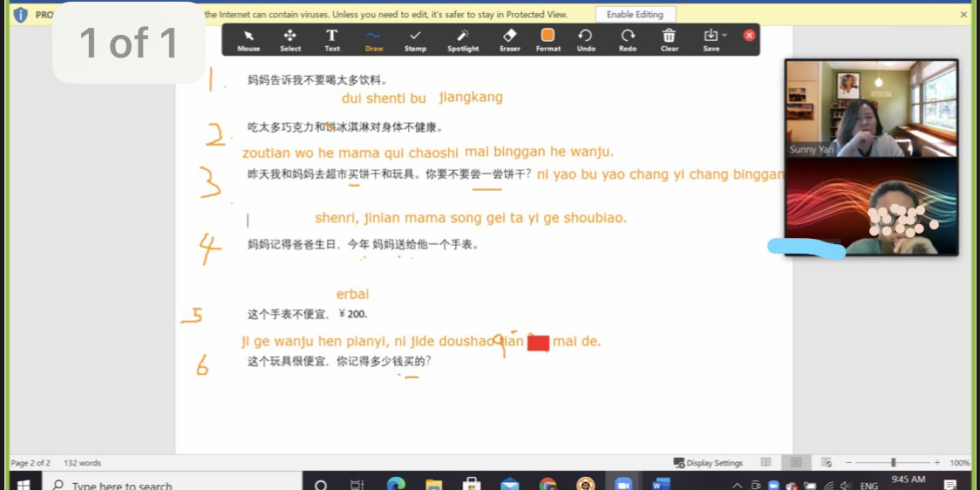Image resolution: width=980 pixels, height=490 pixels.
Task: Open Zoom app in taskbar
Action: pos(623,484)
